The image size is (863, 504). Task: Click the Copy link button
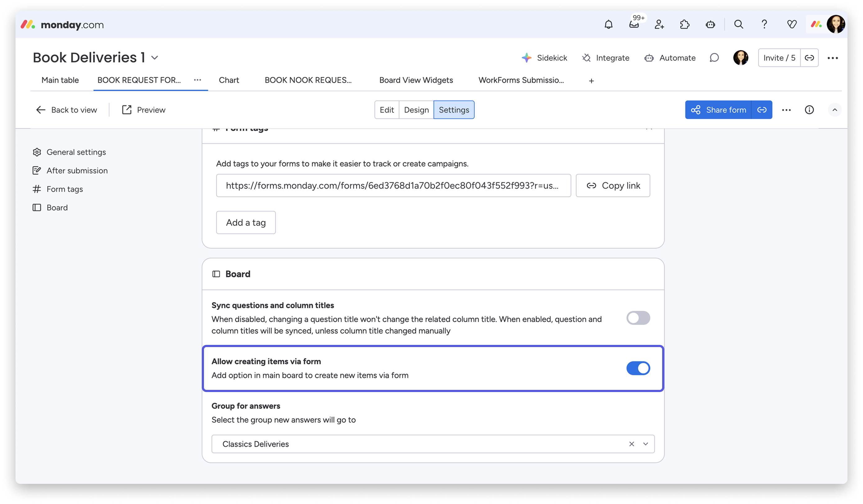pos(613,185)
